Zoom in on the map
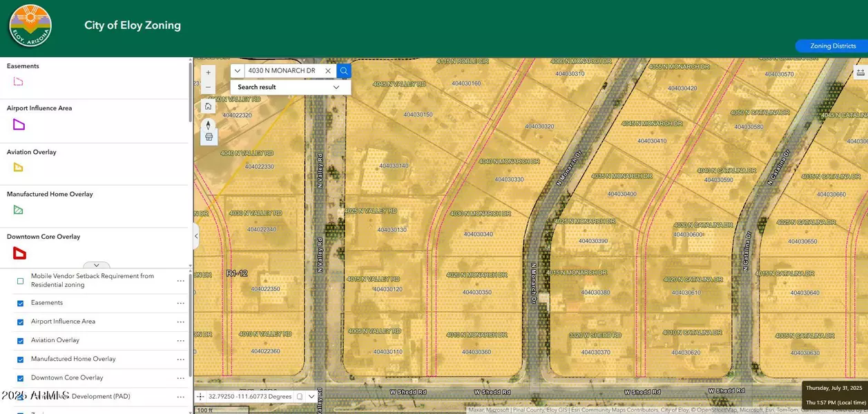 [209, 72]
